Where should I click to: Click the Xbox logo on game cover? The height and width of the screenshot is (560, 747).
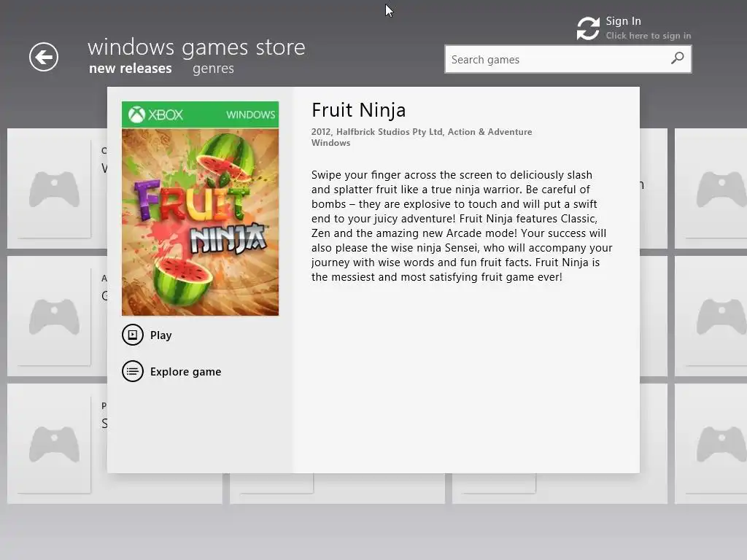pyautogui.click(x=136, y=114)
